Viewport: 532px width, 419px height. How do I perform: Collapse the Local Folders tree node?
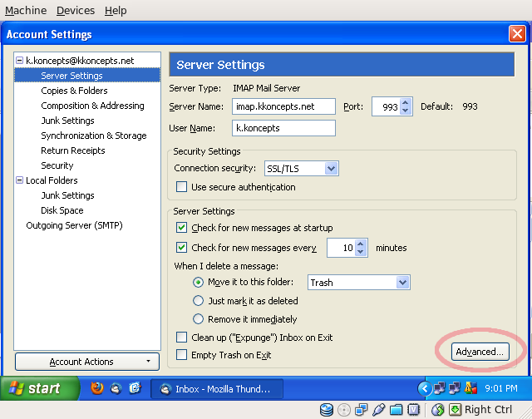coord(20,180)
